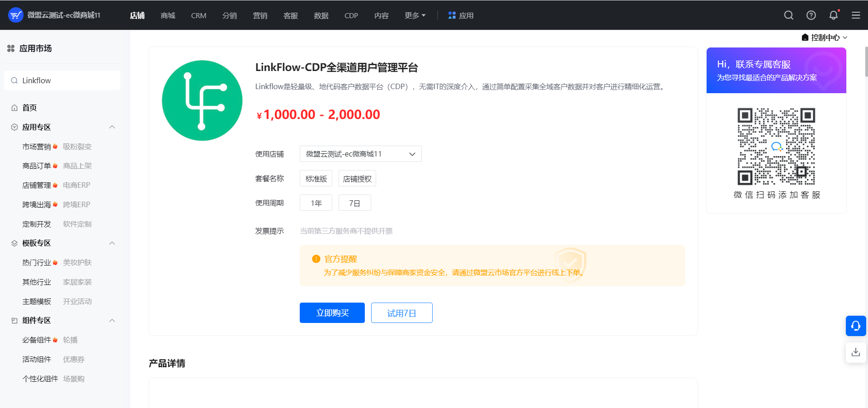Collapse the 应用专区 section
Screen dimensions: 868x408
point(112,127)
